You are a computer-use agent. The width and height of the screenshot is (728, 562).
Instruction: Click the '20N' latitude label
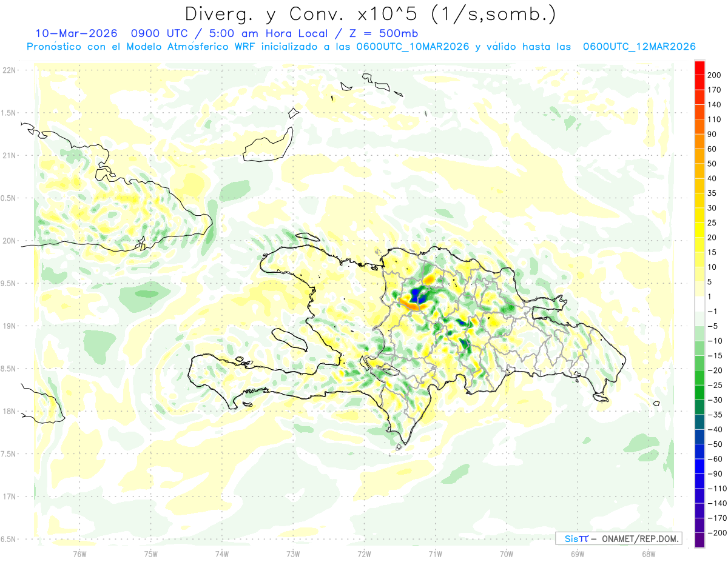(9, 241)
